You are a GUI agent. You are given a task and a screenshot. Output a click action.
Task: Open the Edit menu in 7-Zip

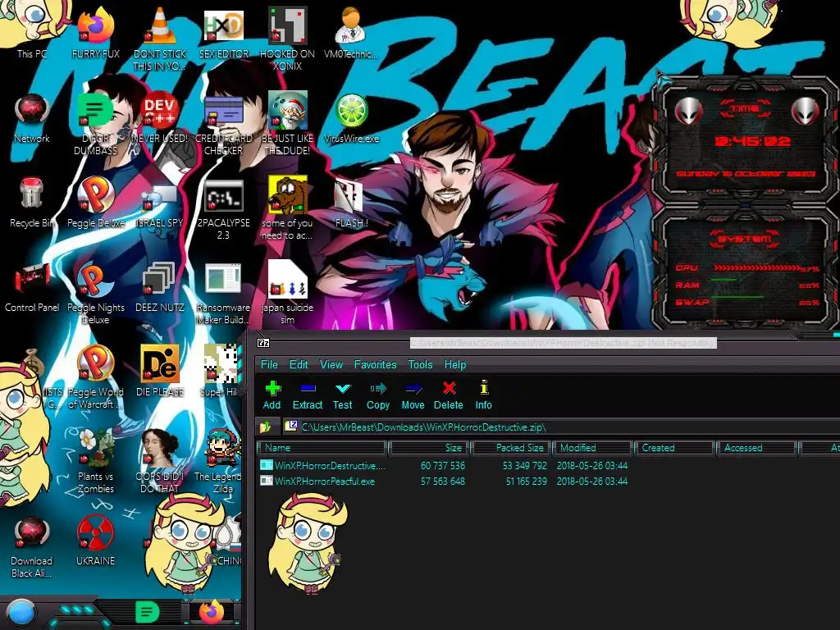(x=299, y=365)
